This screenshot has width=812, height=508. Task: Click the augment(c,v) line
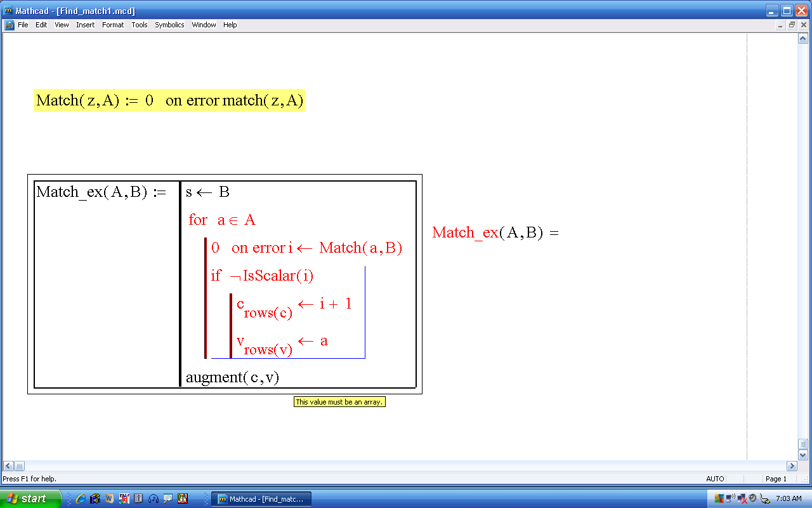[x=232, y=377]
